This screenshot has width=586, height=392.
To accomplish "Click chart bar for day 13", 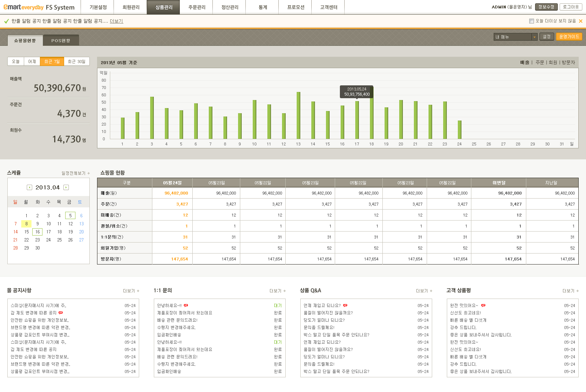I will click(x=298, y=115).
